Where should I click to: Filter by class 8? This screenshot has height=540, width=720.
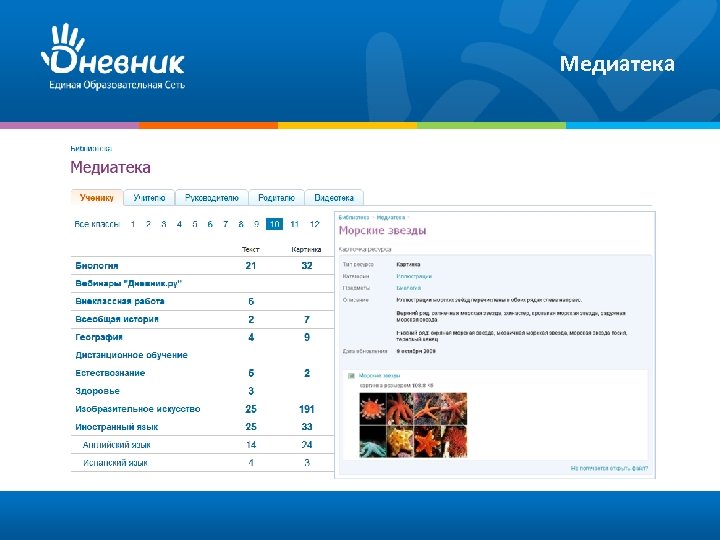click(241, 224)
